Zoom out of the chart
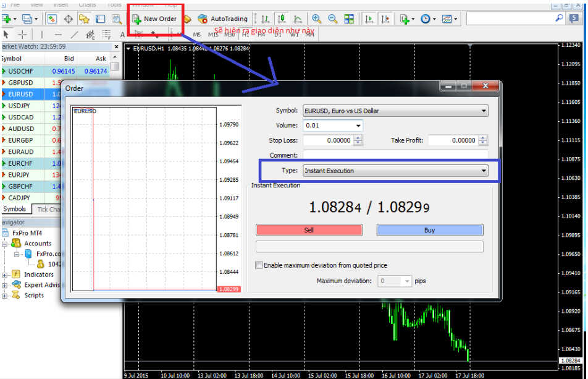 coord(333,19)
